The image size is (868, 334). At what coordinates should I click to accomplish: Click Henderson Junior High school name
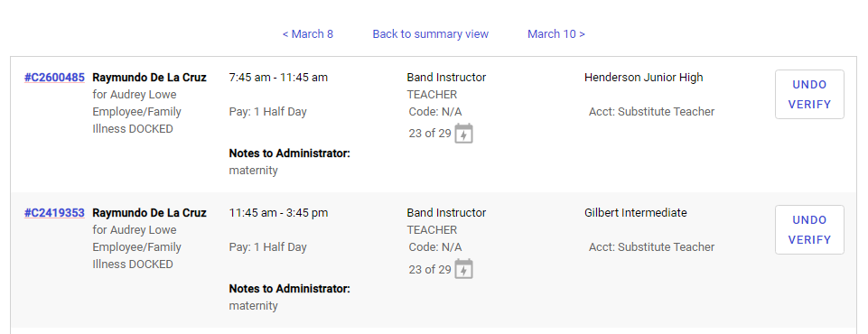coord(644,78)
